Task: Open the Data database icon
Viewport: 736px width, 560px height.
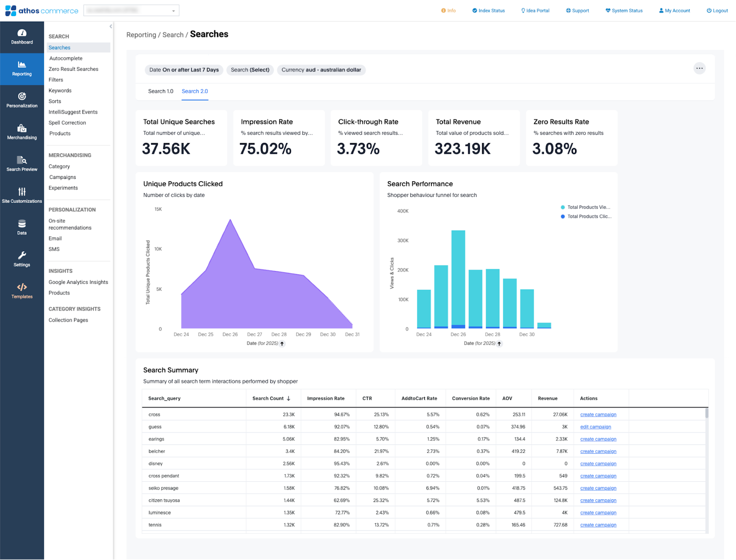Action: pyautogui.click(x=22, y=224)
